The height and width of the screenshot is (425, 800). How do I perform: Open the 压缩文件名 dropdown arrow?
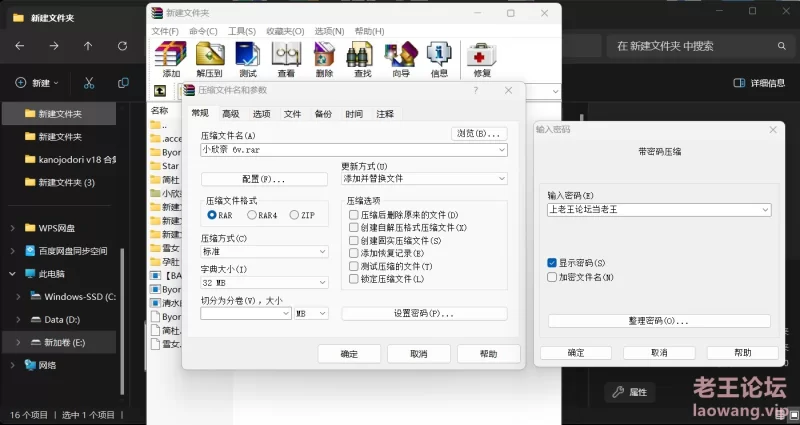(x=502, y=149)
